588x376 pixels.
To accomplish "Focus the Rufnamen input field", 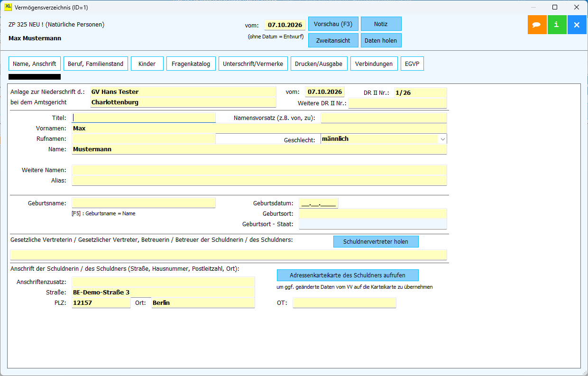I will (144, 139).
